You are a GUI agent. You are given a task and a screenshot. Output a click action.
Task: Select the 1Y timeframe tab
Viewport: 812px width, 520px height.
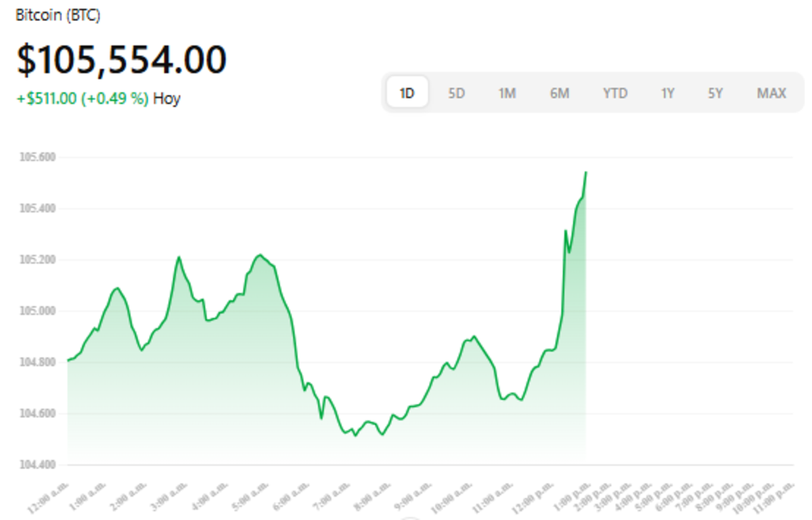pos(667,93)
